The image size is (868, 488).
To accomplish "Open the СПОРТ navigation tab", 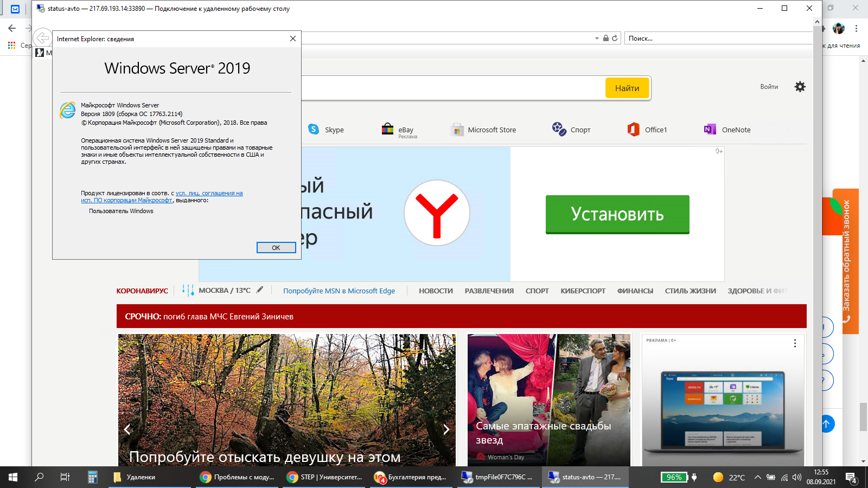I will (x=537, y=291).
